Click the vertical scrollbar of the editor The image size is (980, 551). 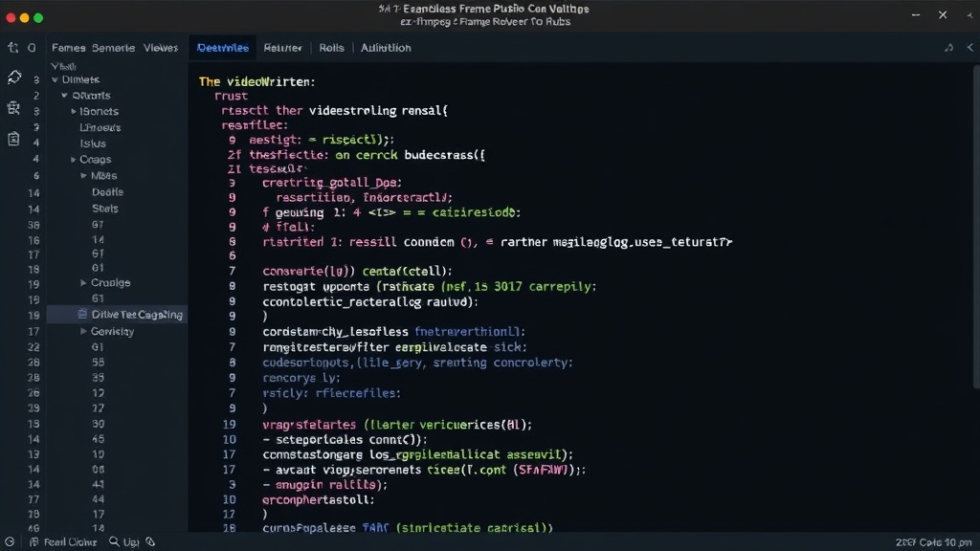(x=976, y=225)
